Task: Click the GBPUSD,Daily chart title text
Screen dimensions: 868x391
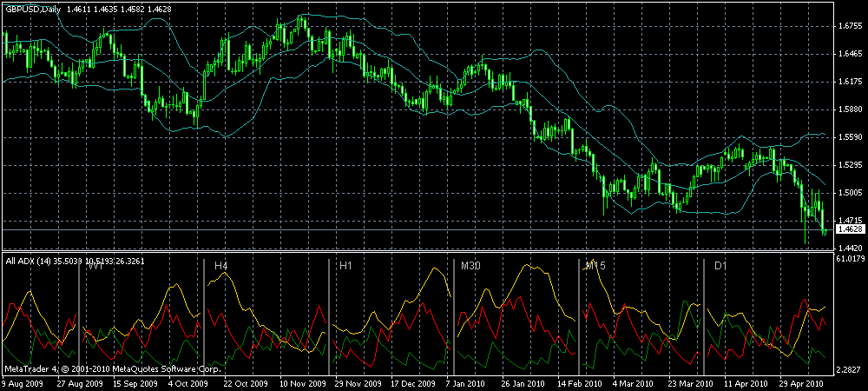Action: tap(31, 10)
